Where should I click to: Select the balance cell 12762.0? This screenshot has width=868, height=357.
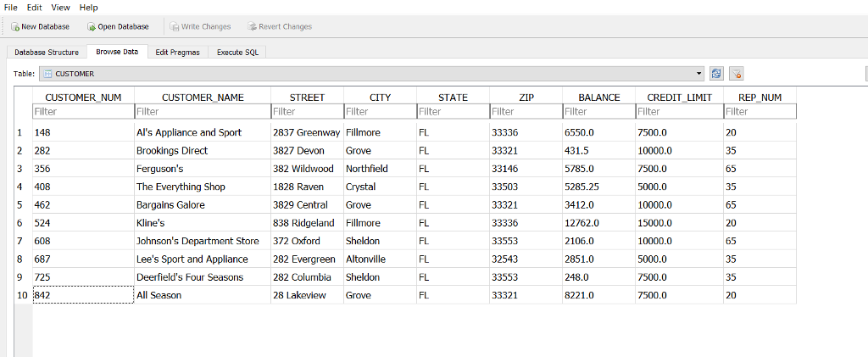click(x=599, y=223)
